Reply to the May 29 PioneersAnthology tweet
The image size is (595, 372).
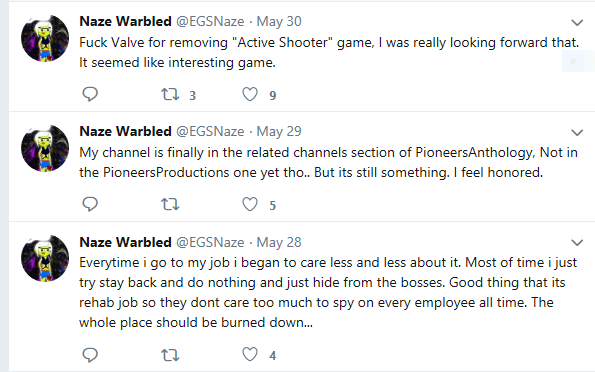pos(90,204)
